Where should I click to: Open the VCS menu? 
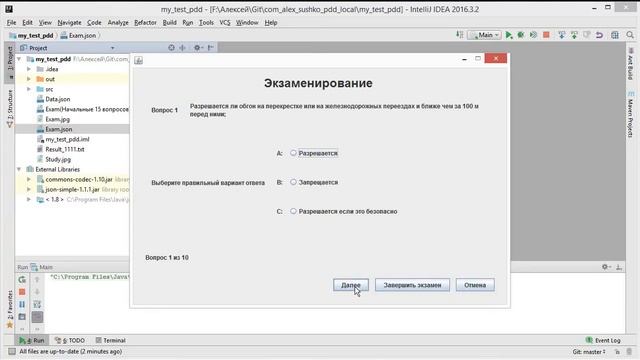[x=225, y=22]
